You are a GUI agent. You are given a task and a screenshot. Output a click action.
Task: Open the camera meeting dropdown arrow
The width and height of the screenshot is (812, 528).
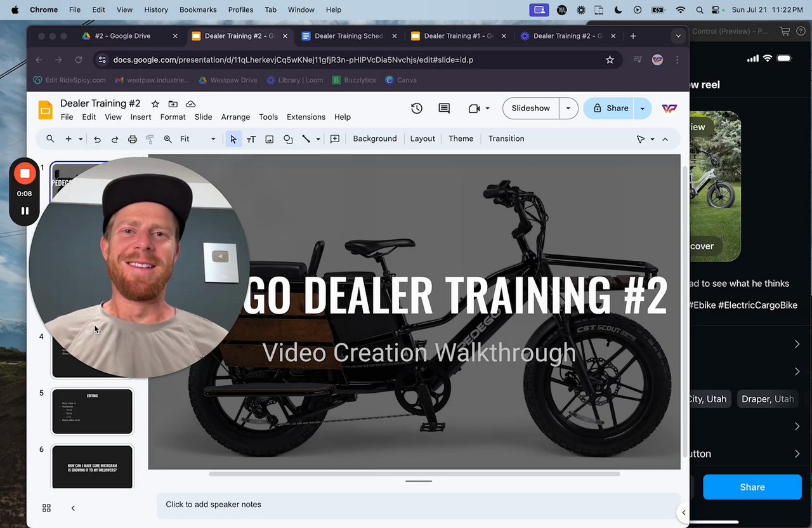(x=487, y=109)
